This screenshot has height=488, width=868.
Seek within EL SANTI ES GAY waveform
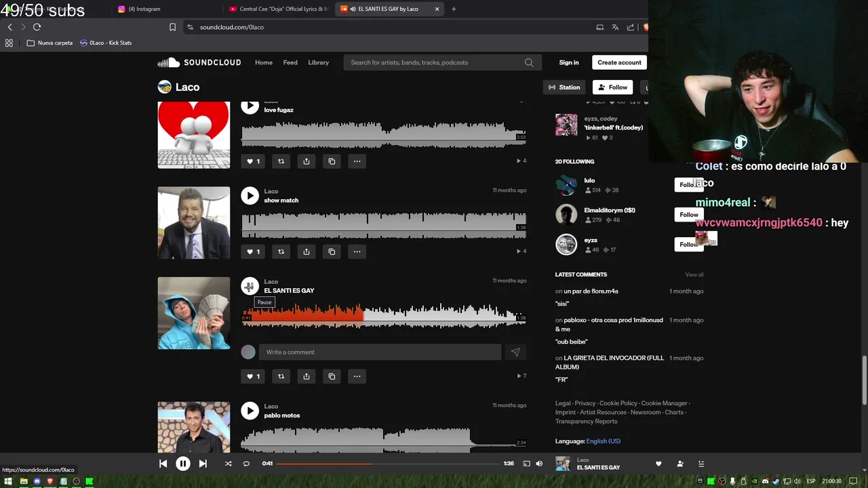tap(384, 316)
